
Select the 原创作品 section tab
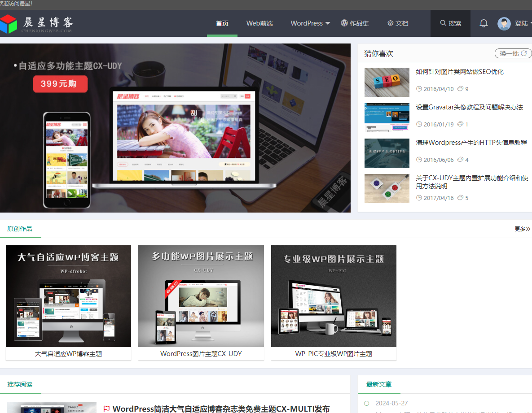[20, 229]
